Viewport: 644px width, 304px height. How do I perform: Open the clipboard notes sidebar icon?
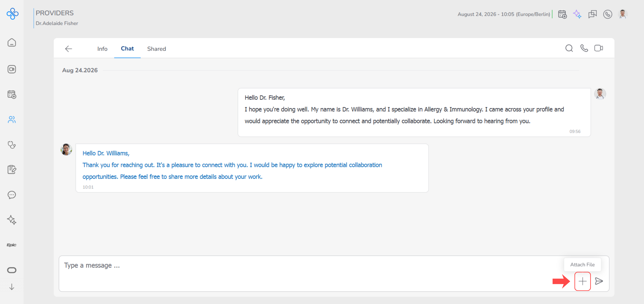[x=12, y=169]
